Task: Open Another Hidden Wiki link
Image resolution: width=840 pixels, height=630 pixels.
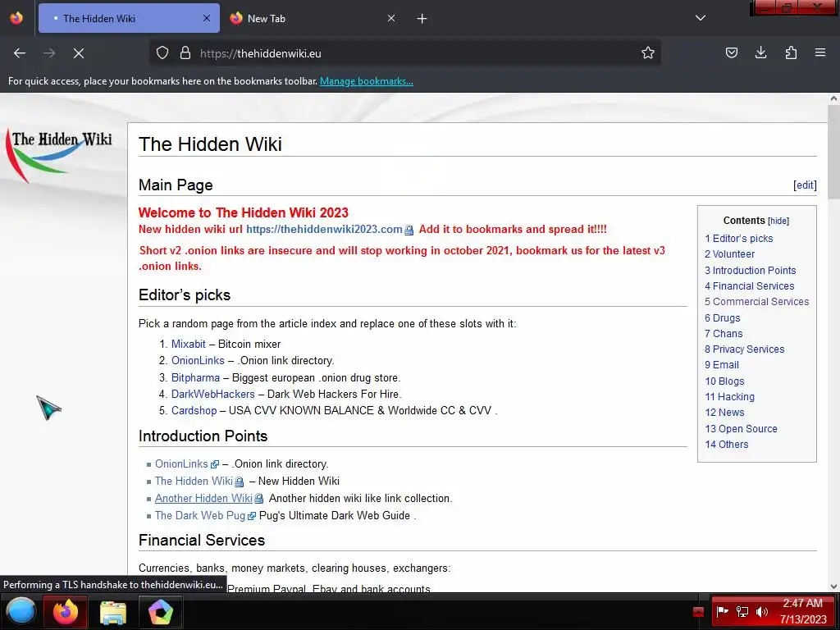Action: (x=203, y=498)
